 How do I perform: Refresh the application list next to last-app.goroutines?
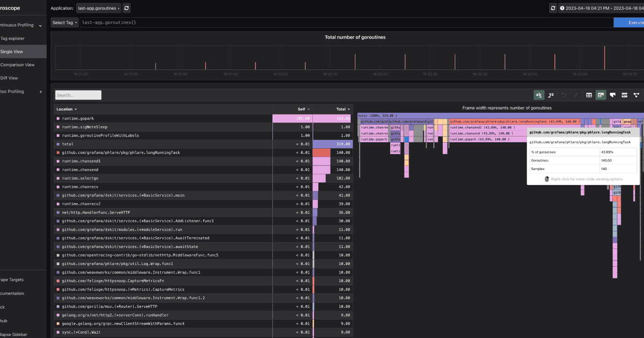pyautogui.click(x=126, y=8)
